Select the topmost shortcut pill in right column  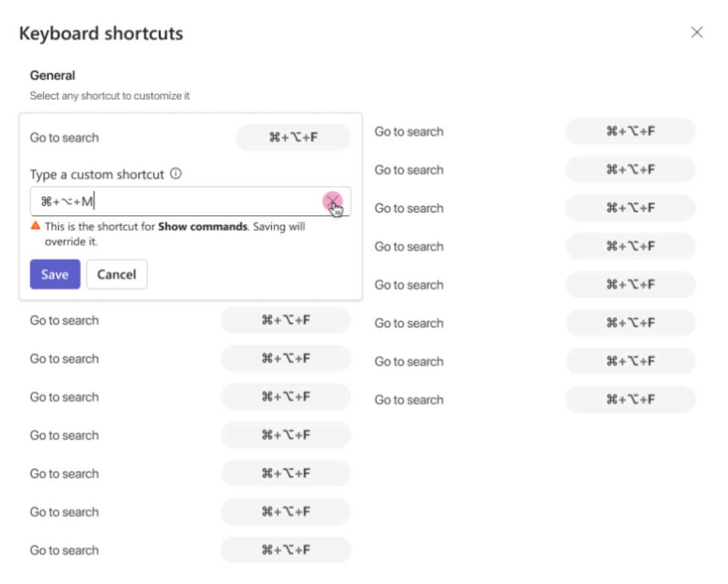tap(630, 131)
